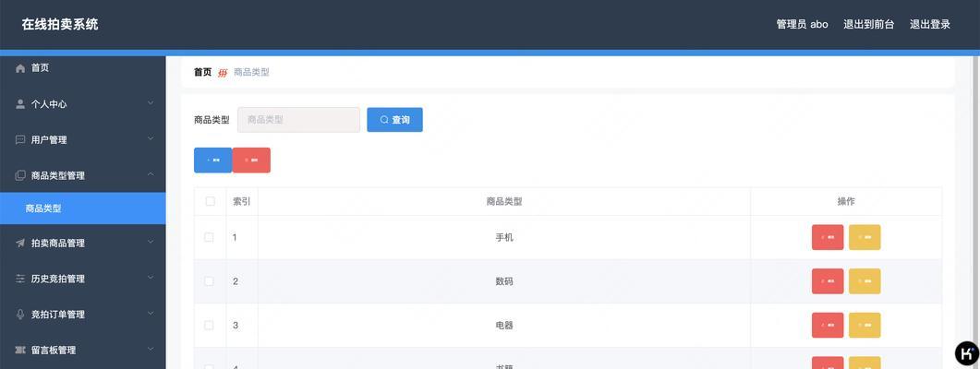The height and width of the screenshot is (369, 980).
Task: Check the checkbox for row 手机
Action: [209, 237]
